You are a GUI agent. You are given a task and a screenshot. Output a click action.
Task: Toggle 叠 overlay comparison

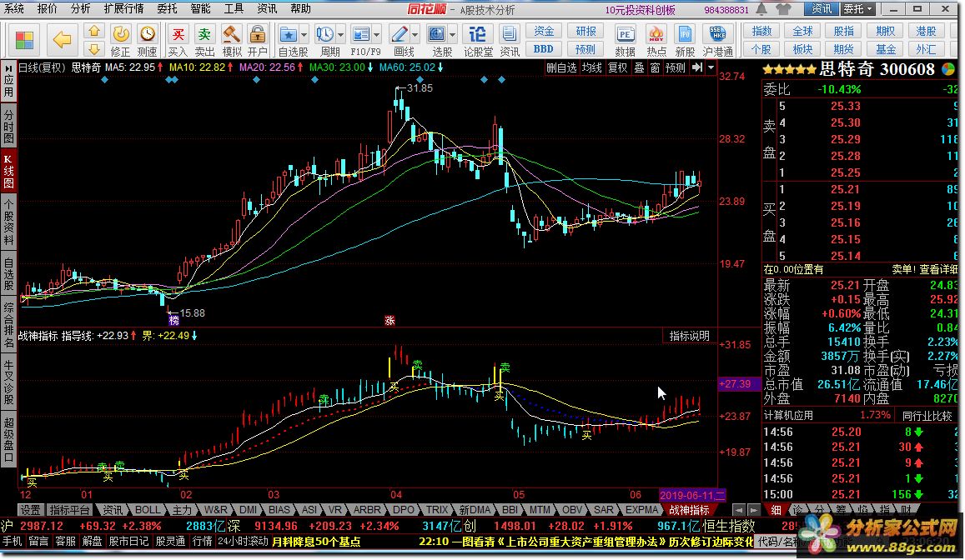640,67
